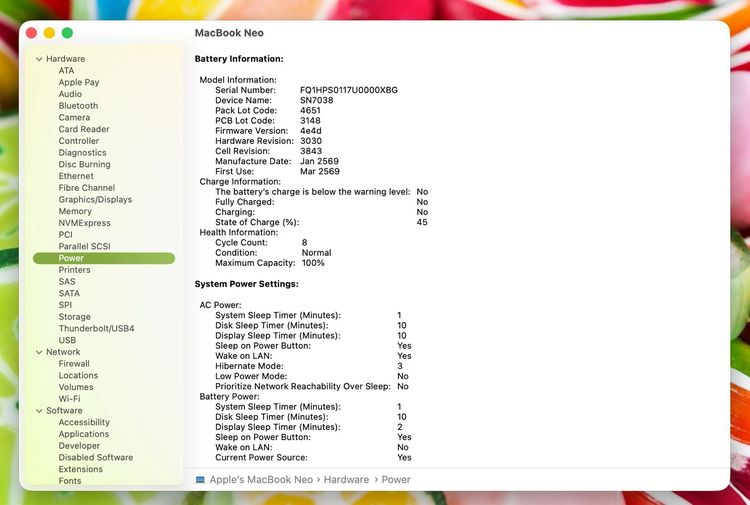Screen dimensions: 750x505
Task: Click the Hardware category label
Action: [66, 59]
